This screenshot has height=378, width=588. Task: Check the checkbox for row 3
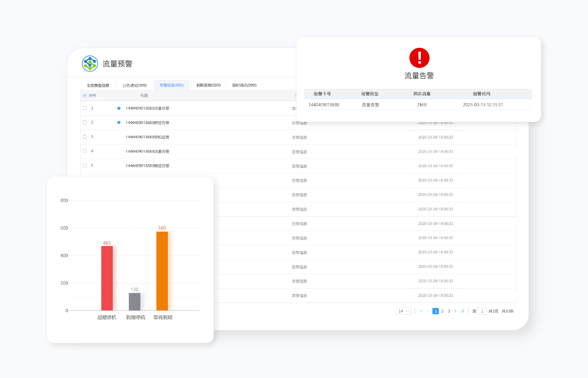[85, 137]
